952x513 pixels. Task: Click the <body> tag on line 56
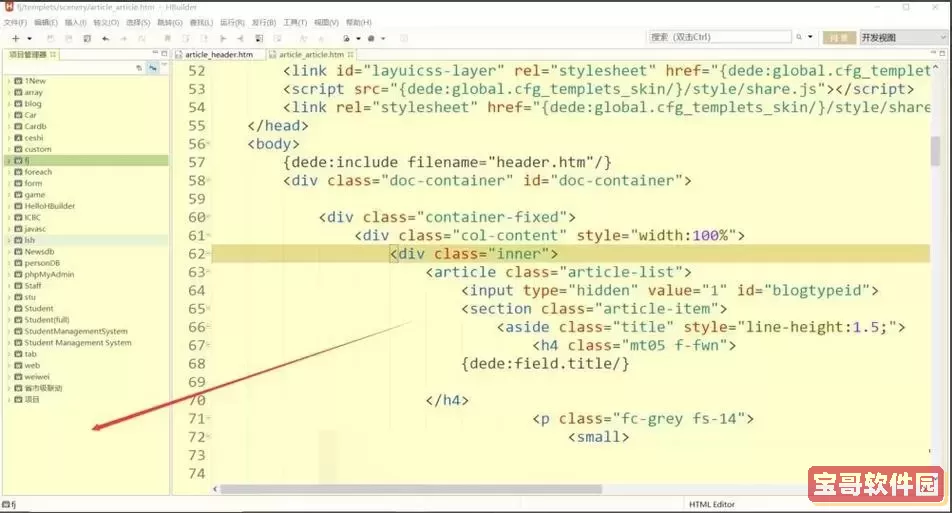273,144
